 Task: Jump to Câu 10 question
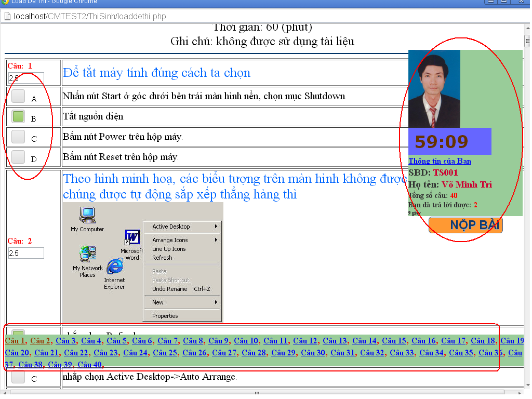246,341
